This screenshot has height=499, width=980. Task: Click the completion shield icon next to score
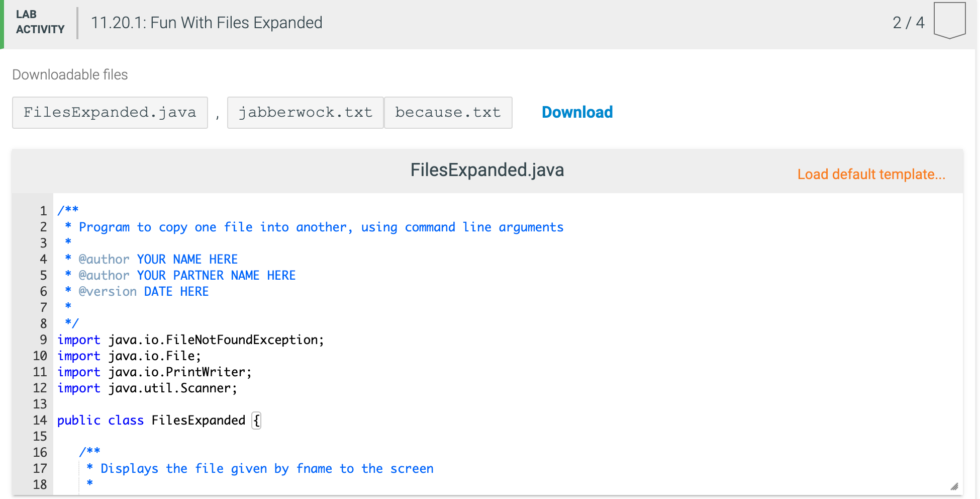pos(949,20)
